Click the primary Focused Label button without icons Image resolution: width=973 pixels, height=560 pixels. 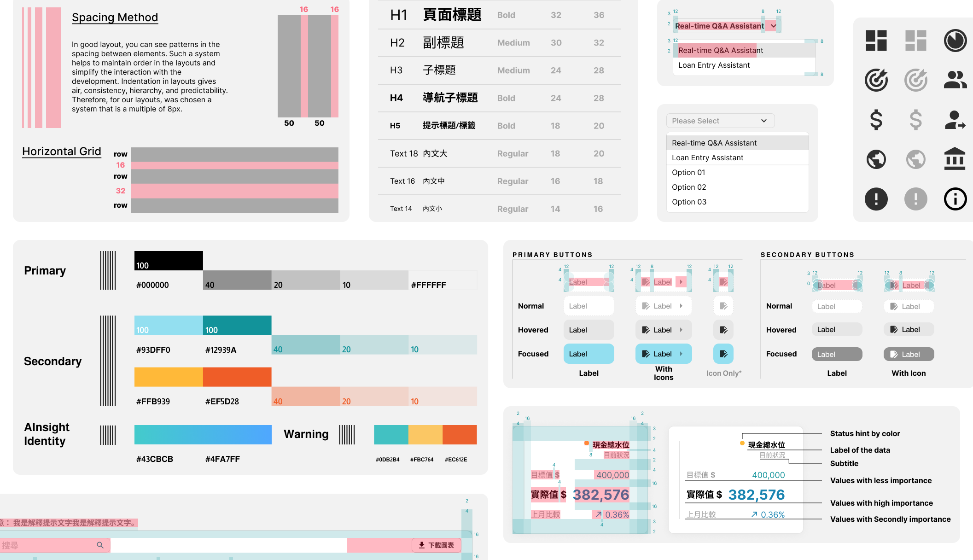tap(588, 354)
